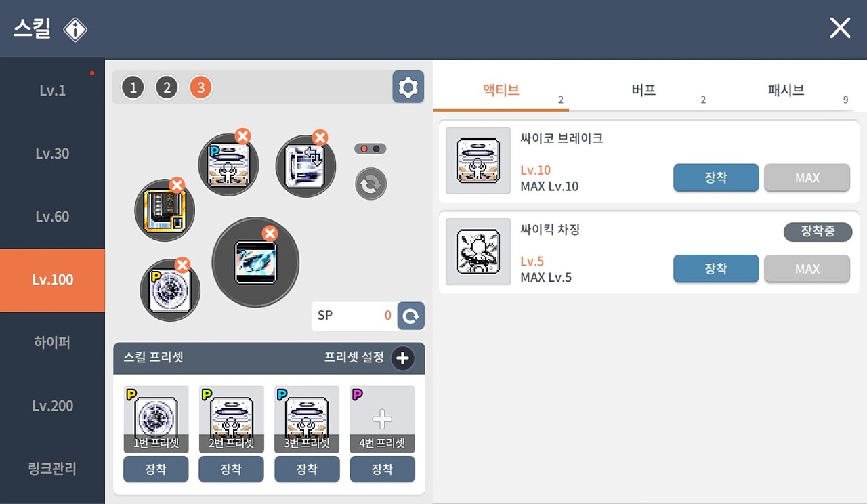Click the SP reset refresh icon

tap(410, 316)
